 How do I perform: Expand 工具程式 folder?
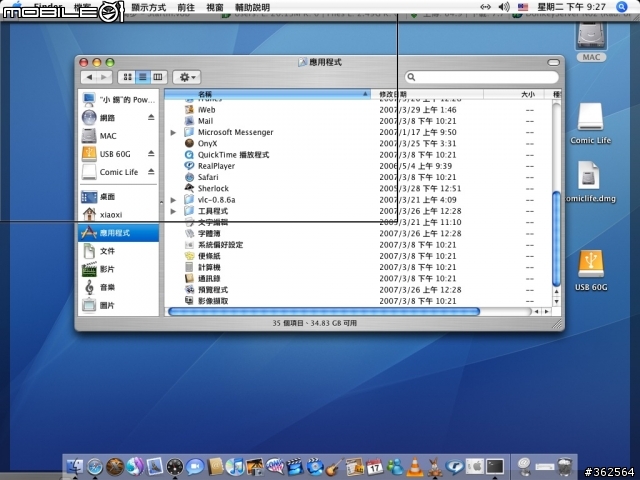173,211
